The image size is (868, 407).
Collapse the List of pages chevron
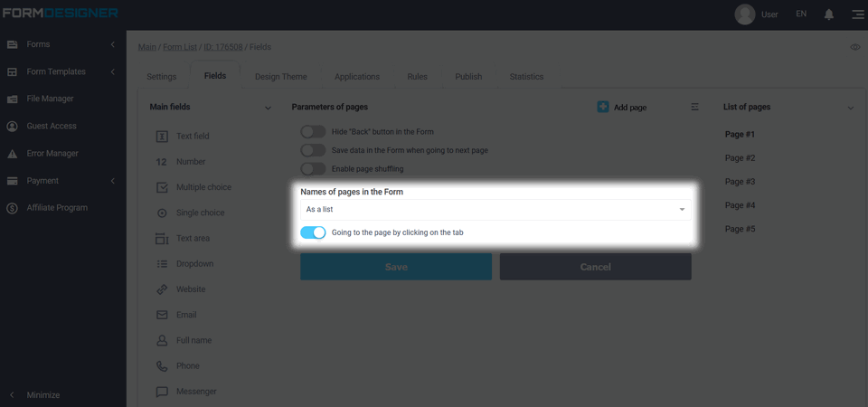tap(851, 108)
